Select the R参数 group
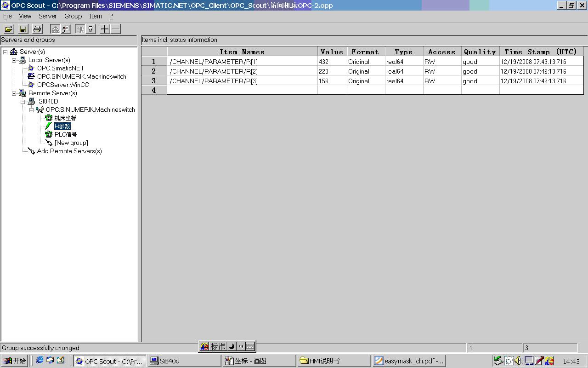This screenshot has height=368, width=588. pos(62,126)
